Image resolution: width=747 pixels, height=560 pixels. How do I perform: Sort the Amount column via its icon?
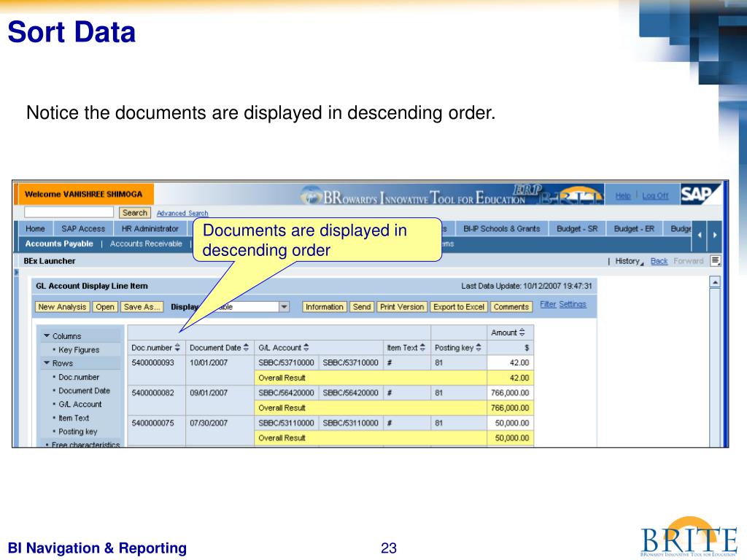[x=522, y=332]
